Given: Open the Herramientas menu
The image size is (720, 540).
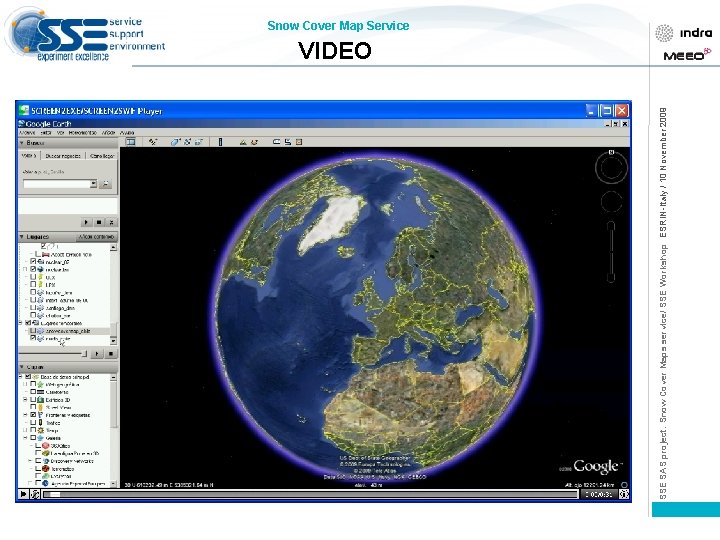Looking at the screenshot, I should tap(83, 133).
